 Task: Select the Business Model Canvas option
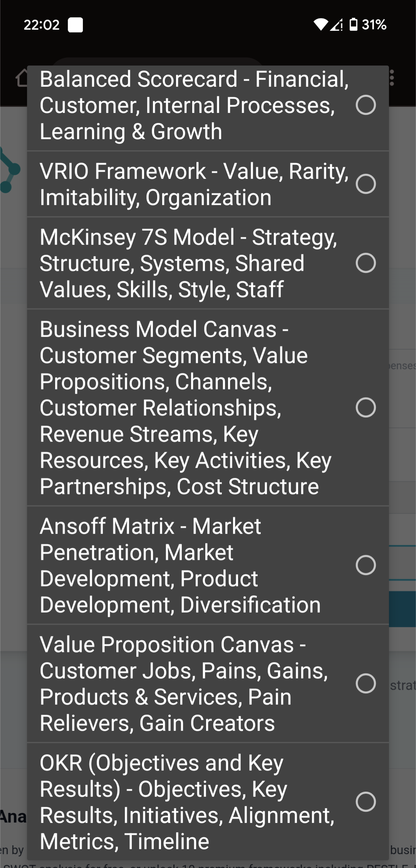point(366,407)
